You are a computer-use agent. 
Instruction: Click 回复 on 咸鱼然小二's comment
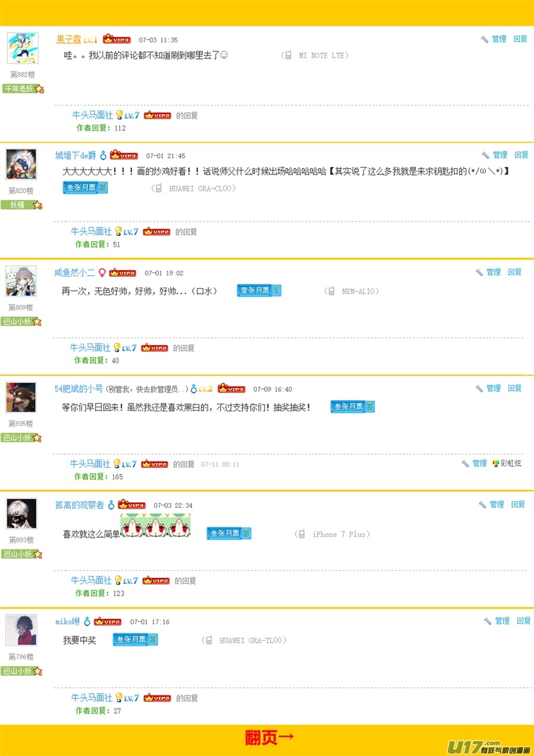coord(514,272)
